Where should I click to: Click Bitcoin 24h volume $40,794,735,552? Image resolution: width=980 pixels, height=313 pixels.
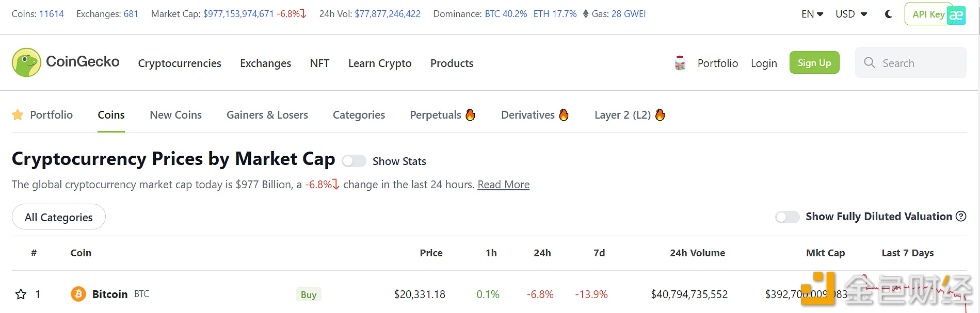click(689, 294)
